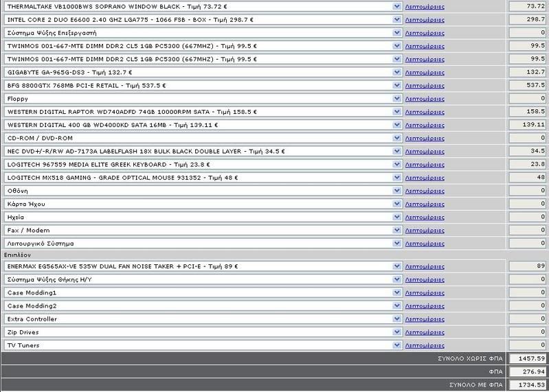Open the BFG 8800GTX graphics card dropdown

point(203,85)
